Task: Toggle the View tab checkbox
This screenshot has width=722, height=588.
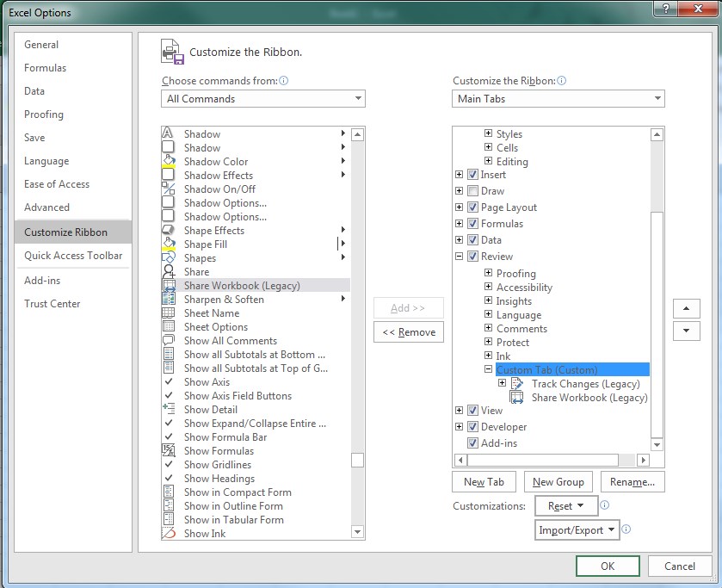Action: [472, 410]
